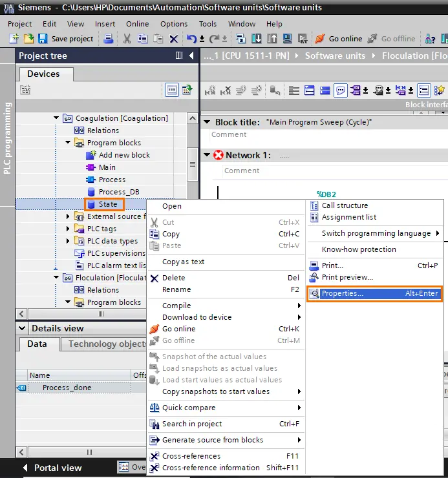448x478 pixels.
Task: Click the Print printer icon in the toolbar
Action: coord(109,39)
